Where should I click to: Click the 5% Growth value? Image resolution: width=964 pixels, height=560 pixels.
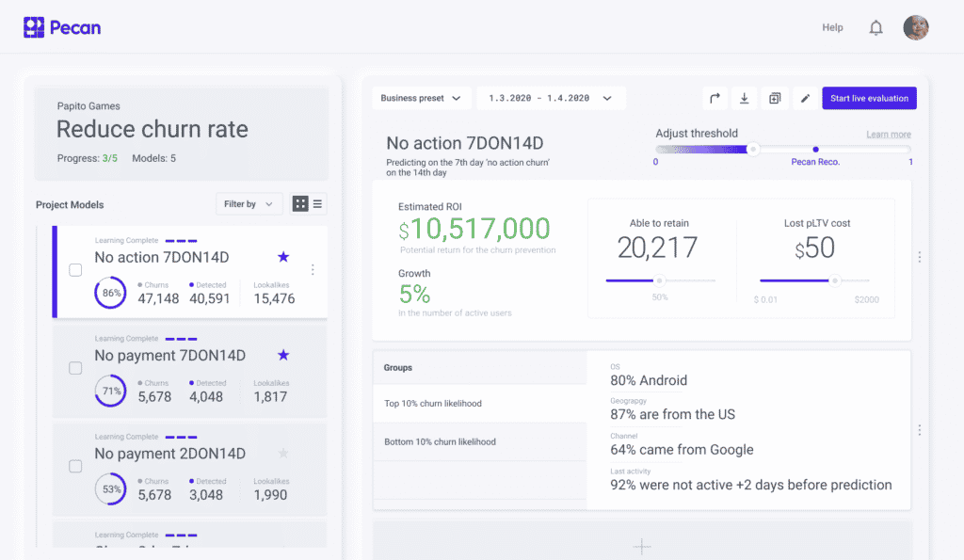414,295
